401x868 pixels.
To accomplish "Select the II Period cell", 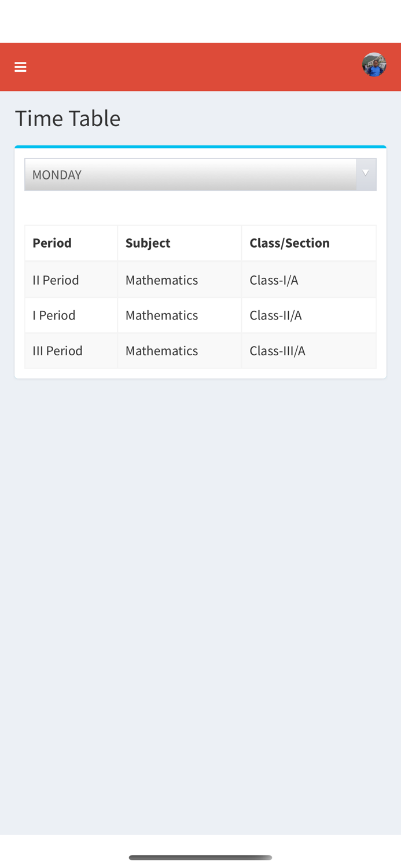I will [x=56, y=280].
